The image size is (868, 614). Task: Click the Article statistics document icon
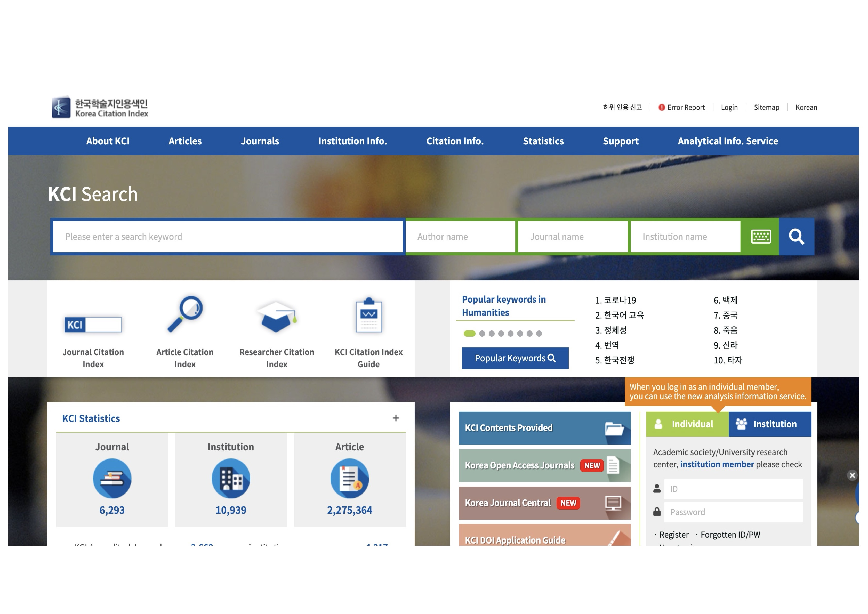tap(349, 478)
